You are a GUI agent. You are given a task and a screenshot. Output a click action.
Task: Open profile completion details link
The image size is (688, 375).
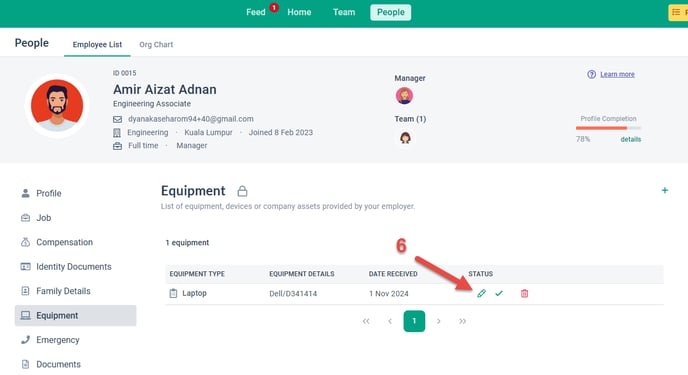click(x=631, y=139)
